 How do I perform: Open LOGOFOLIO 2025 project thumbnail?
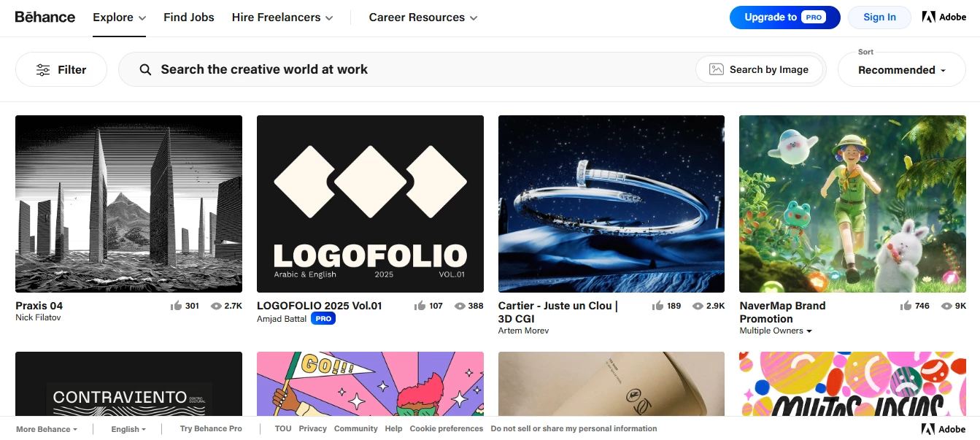(370, 204)
